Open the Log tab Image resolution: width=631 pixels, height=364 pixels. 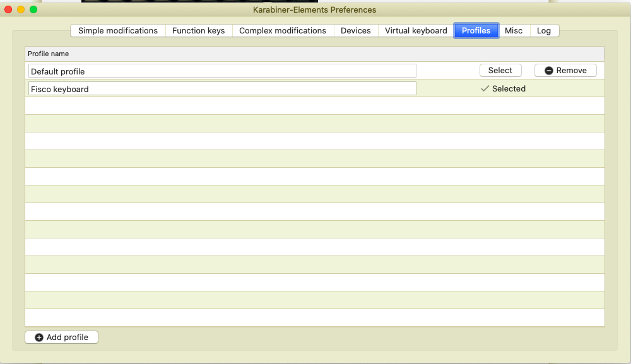(x=544, y=30)
